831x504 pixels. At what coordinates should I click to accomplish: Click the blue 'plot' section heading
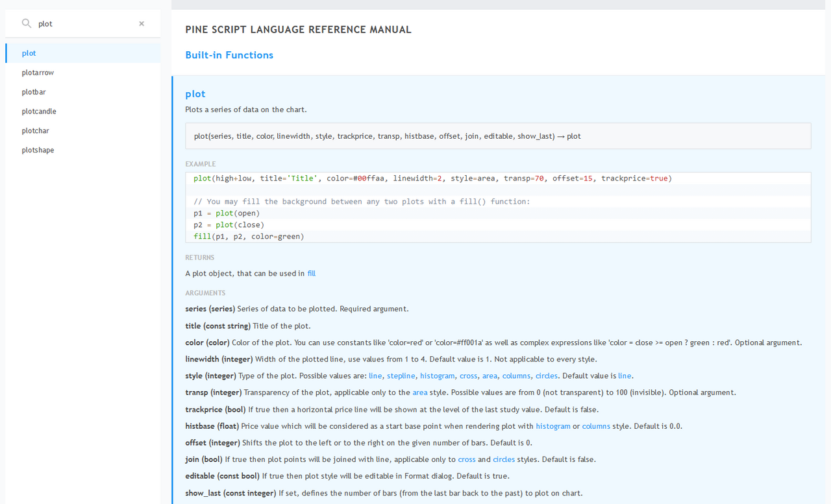[195, 94]
